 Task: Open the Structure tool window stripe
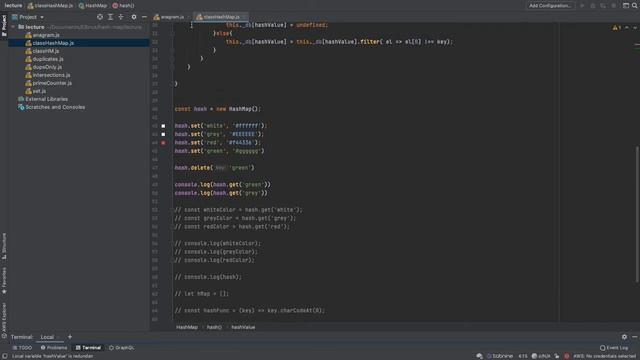pos(4,246)
